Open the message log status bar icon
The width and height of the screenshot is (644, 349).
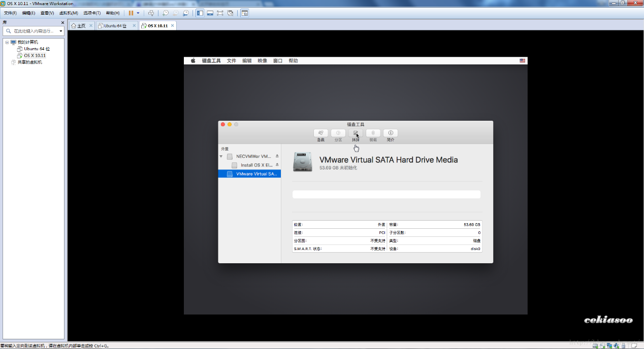point(634,346)
